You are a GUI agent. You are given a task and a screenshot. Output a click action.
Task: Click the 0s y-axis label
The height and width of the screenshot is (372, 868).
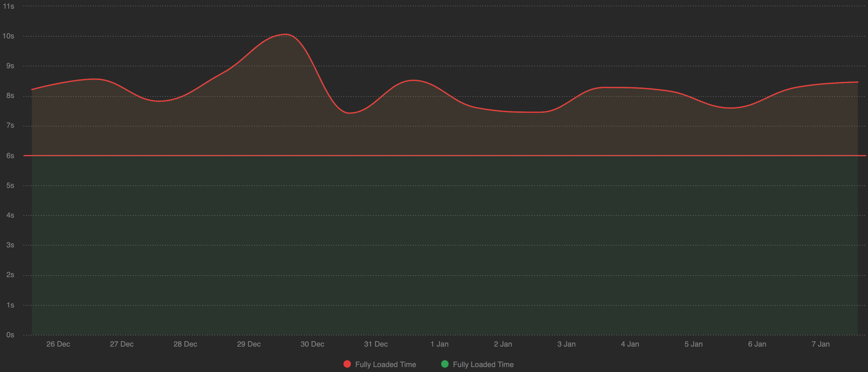coord(10,335)
